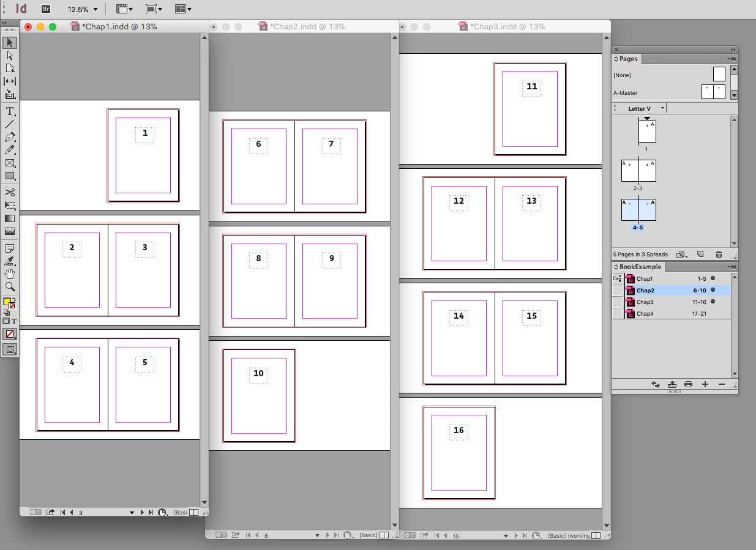Select spread 2-3 thumbnail in Pages panel

click(x=638, y=171)
